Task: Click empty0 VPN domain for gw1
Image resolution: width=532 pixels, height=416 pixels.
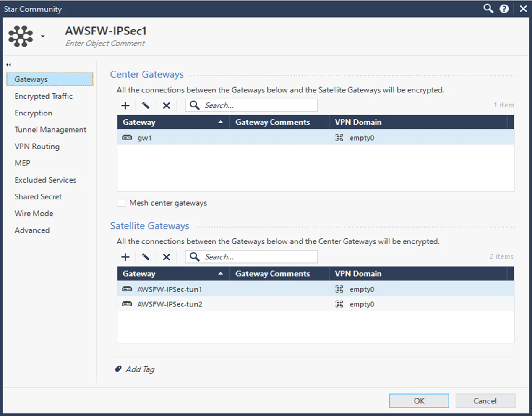Action: click(x=362, y=138)
